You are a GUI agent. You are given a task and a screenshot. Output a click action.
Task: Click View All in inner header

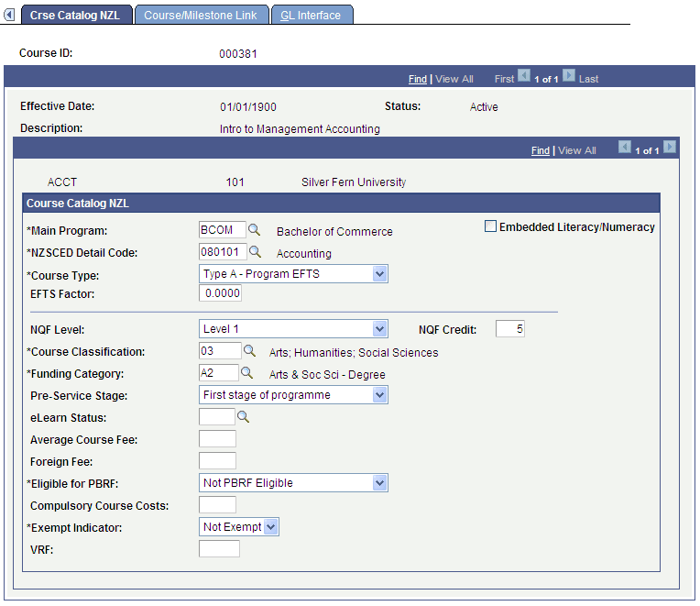tap(577, 150)
